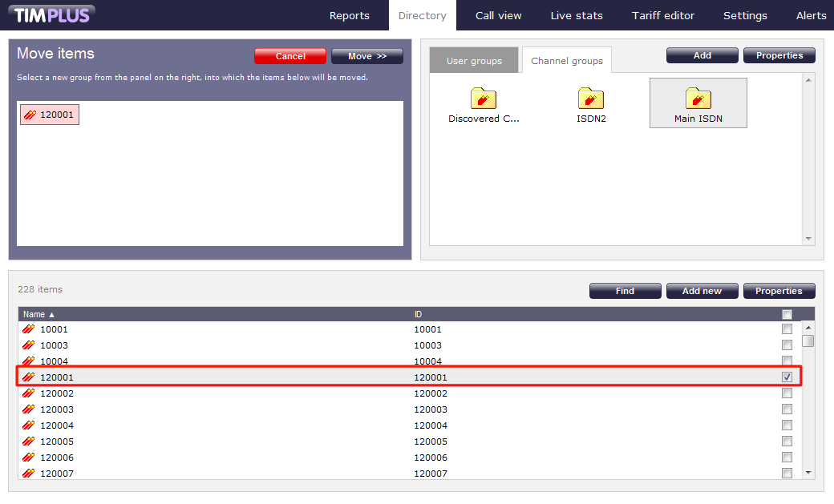This screenshot has height=504, width=834.
Task: Toggle the select-all checkbox in table header
Action: (x=787, y=314)
